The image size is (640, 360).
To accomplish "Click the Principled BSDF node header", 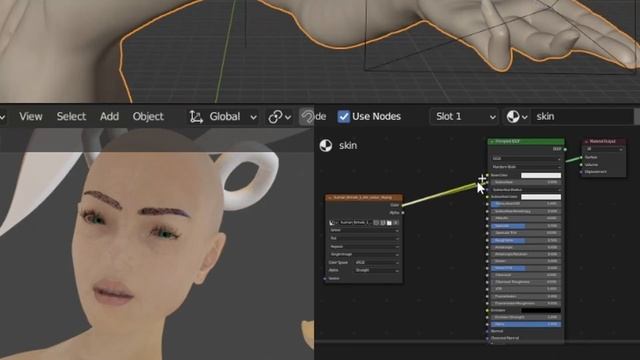I will coord(526,141).
